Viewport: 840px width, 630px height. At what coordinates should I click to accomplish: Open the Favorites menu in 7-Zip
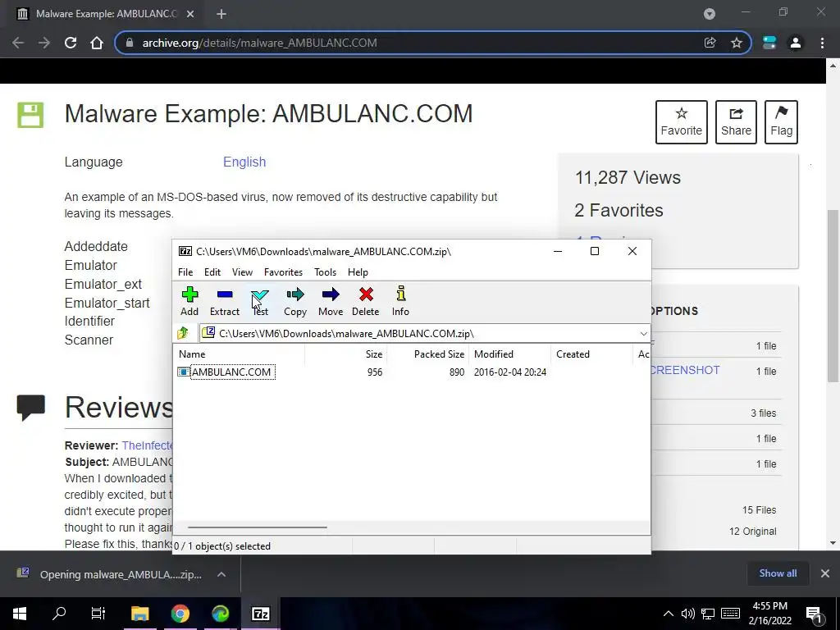(283, 272)
